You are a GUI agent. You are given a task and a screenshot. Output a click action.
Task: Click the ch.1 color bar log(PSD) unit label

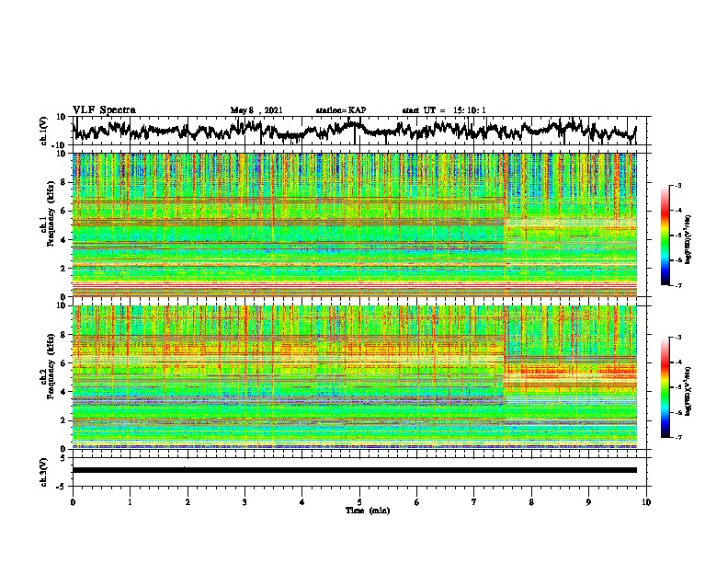tap(689, 239)
